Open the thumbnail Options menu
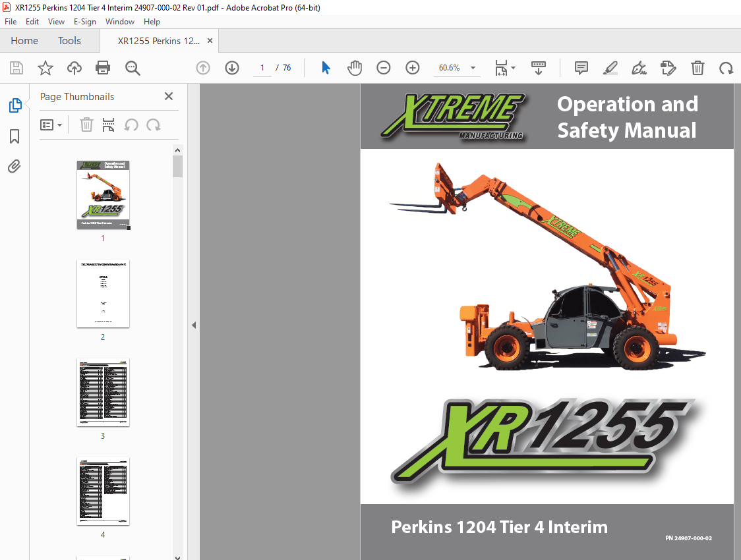Viewport: 741px width, 560px height. pyautogui.click(x=51, y=125)
